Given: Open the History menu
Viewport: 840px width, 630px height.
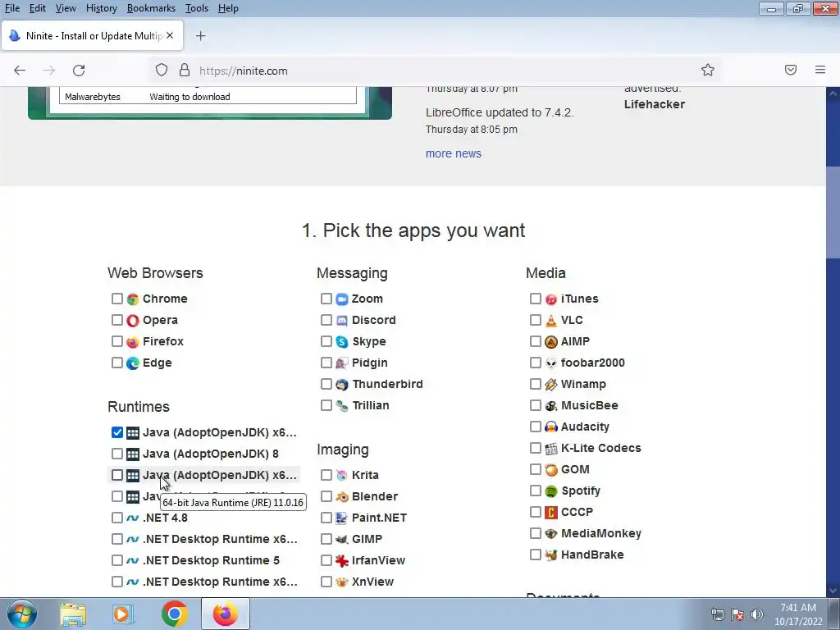Looking at the screenshot, I should click(x=101, y=8).
